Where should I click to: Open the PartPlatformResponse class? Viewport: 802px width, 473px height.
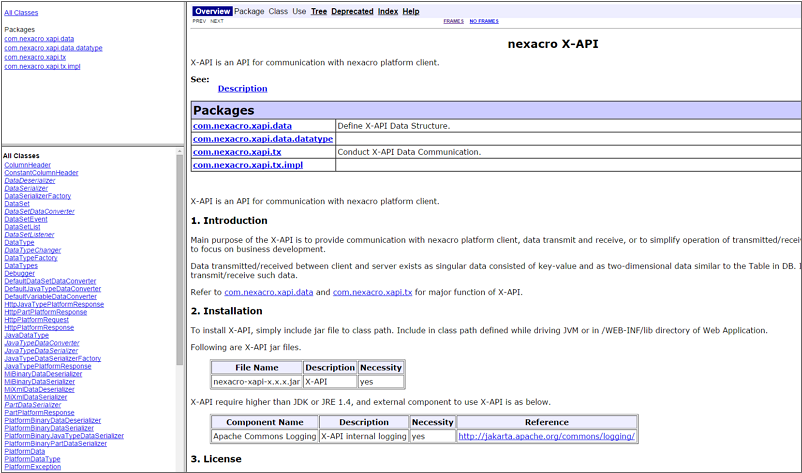tap(39, 413)
